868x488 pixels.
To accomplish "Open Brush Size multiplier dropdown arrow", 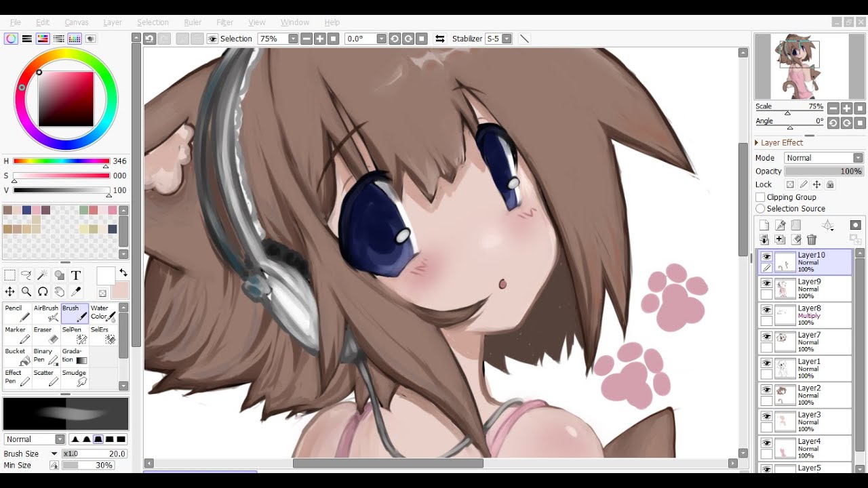I will pos(54,454).
